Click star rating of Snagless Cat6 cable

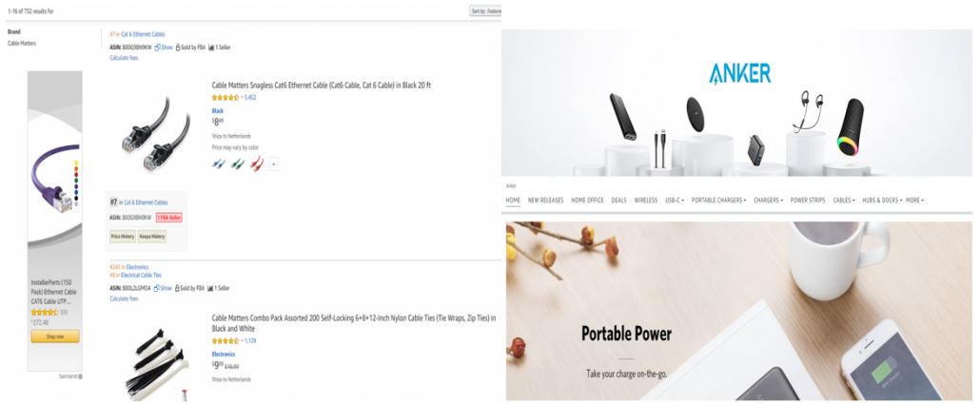pos(225,97)
